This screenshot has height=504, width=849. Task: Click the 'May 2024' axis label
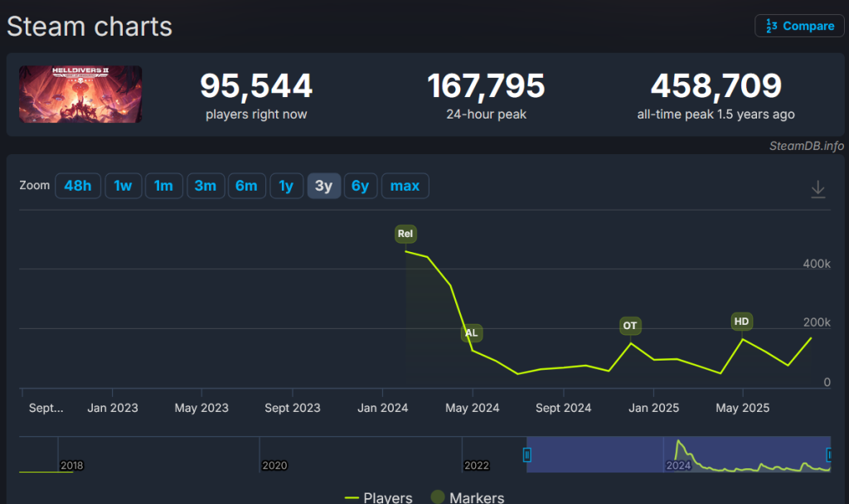click(x=473, y=408)
